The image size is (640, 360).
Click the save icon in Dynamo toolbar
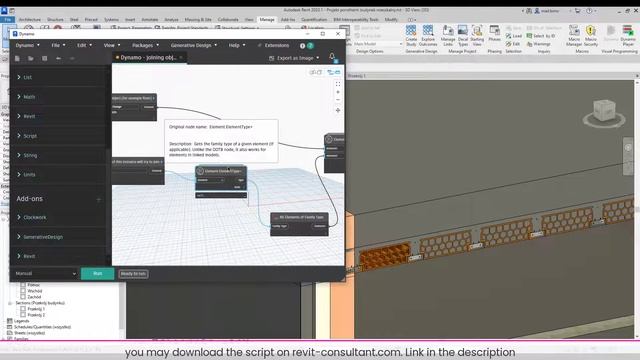pyautogui.click(x=44, y=58)
